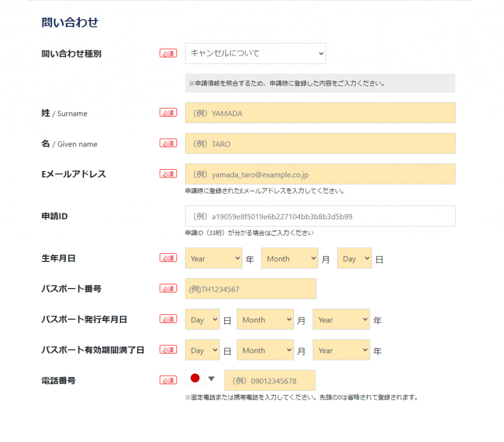The image size is (504, 442).
Task: Click the note 申請時に登録されたEメールアドレスを入力してください。
Action: tap(265, 191)
